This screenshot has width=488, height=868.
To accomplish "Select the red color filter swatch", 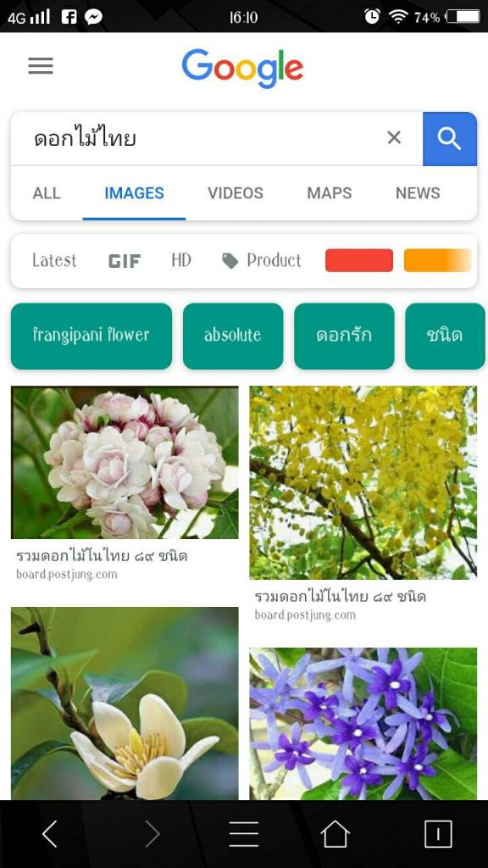I will [359, 260].
